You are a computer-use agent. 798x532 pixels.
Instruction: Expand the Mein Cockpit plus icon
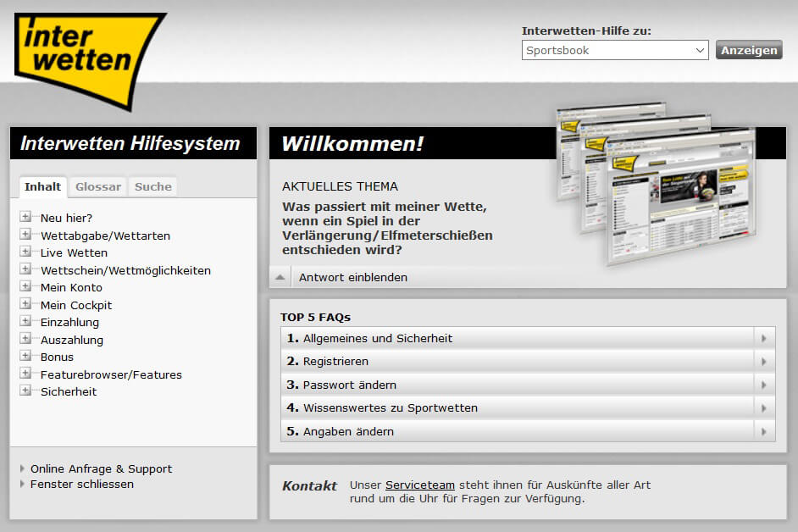coord(25,304)
